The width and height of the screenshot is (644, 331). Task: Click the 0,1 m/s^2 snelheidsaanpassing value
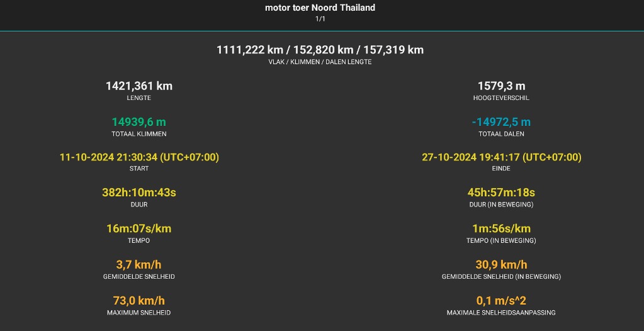pos(501,301)
